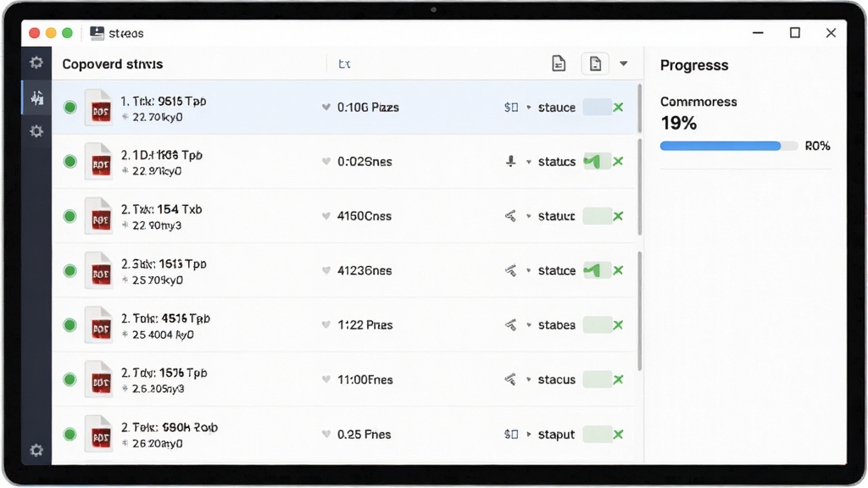Image resolution: width=868 pixels, height=488 pixels.
Task: Remove 11:00Fnes row with green X
Action: coord(618,380)
